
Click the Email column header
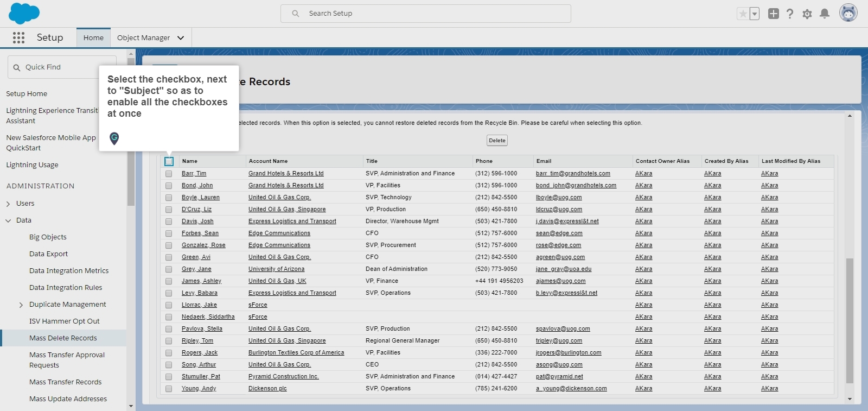544,161
